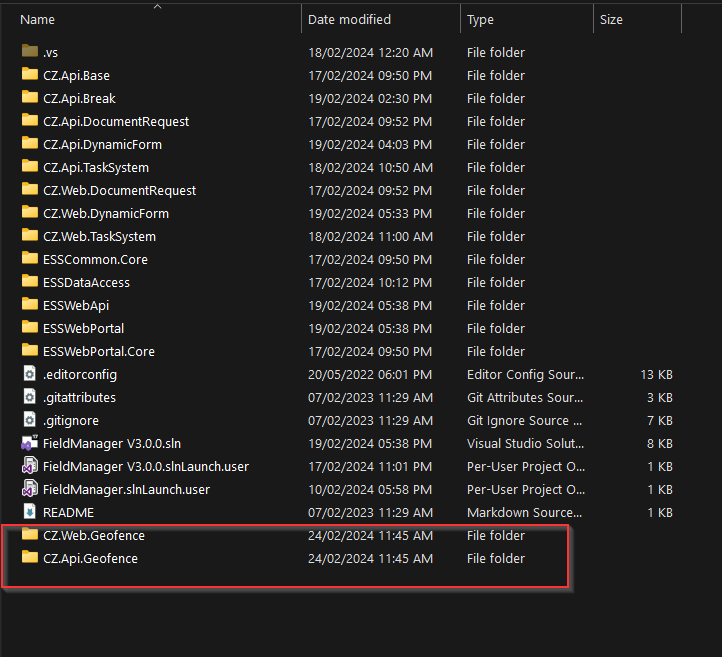
Task: Select the file name FieldManager.slnLaunch.user
Action: (x=126, y=490)
